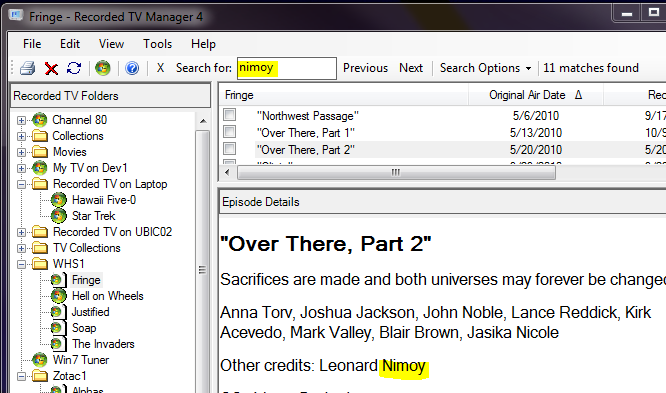The image size is (666, 393).
Task: Check the box for "Northwest Passage"
Action: click(x=230, y=115)
